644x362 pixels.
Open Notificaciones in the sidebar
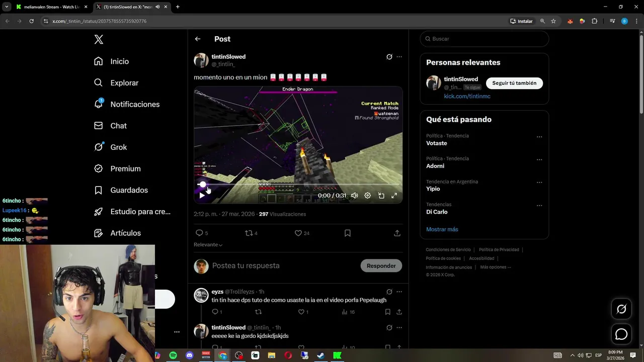click(x=127, y=104)
